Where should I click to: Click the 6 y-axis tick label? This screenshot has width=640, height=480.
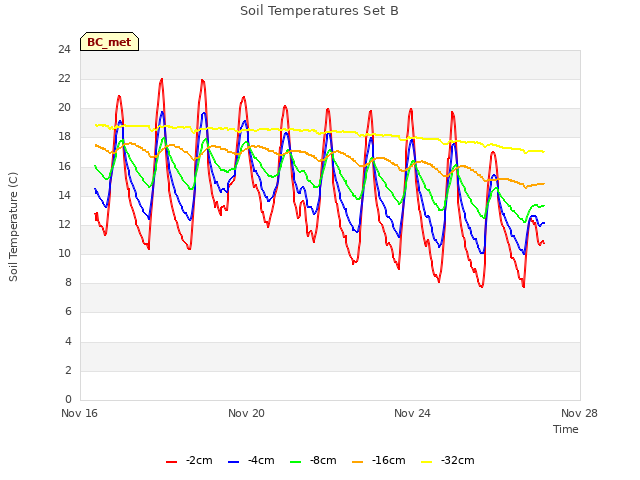coord(68,312)
